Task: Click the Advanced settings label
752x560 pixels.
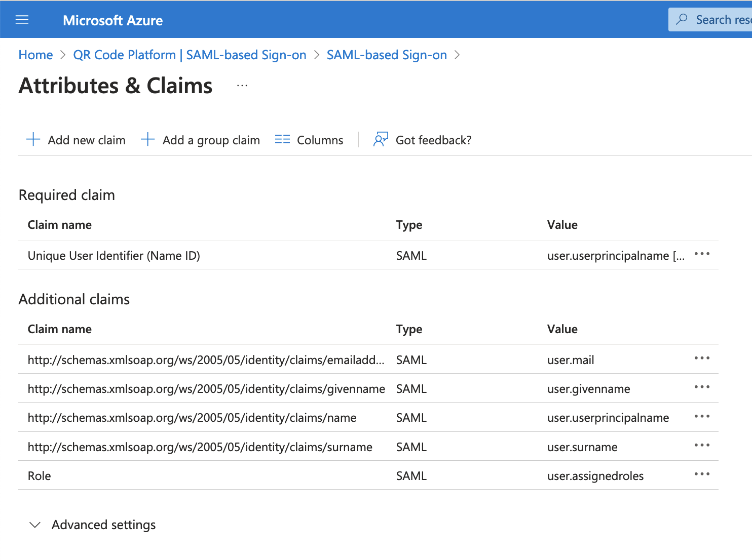Action: [104, 525]
